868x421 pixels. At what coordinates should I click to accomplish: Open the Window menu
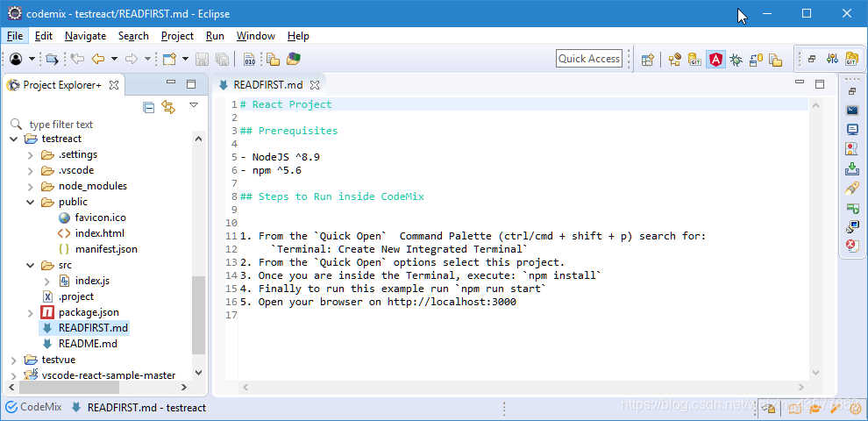256,36
